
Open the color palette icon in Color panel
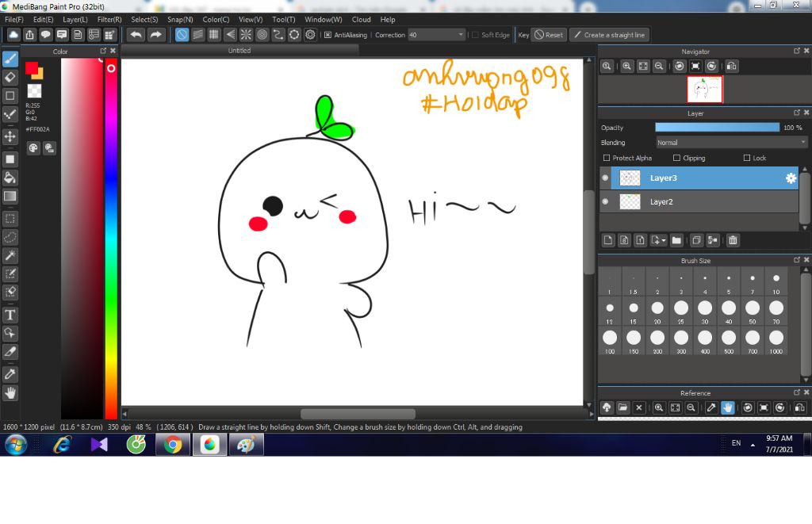[33, 148]
